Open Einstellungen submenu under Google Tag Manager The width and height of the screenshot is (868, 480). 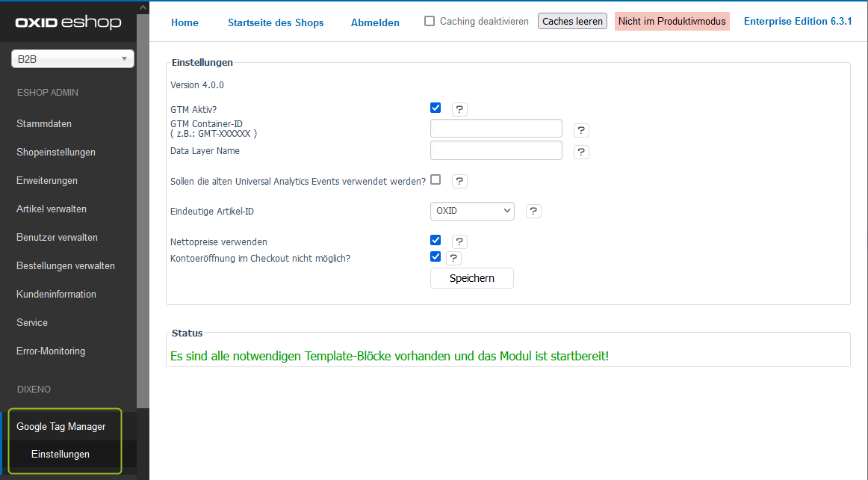[x=61, y=454]
